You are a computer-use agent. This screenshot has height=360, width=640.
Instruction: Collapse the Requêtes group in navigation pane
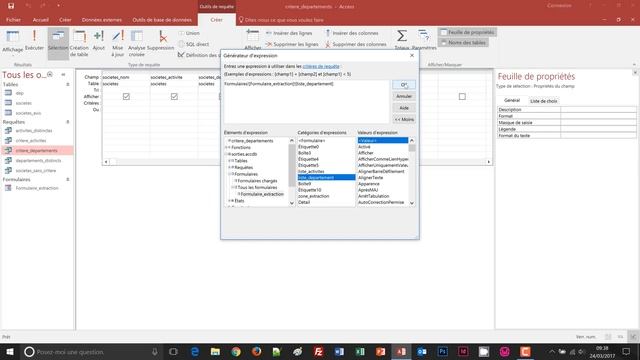[68, 122]
